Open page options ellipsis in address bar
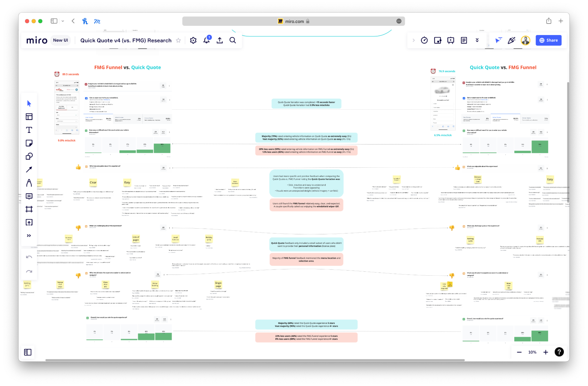The image size is (588, 386). click(399, 21)
